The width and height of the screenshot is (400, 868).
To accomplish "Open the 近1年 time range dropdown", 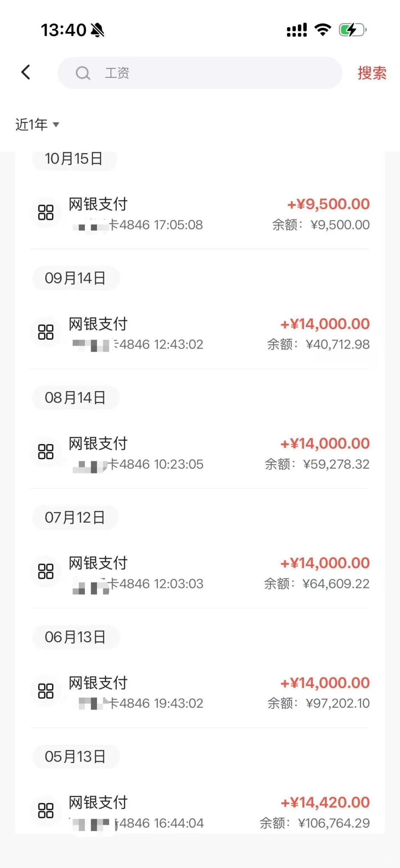I will click(37, 125).
